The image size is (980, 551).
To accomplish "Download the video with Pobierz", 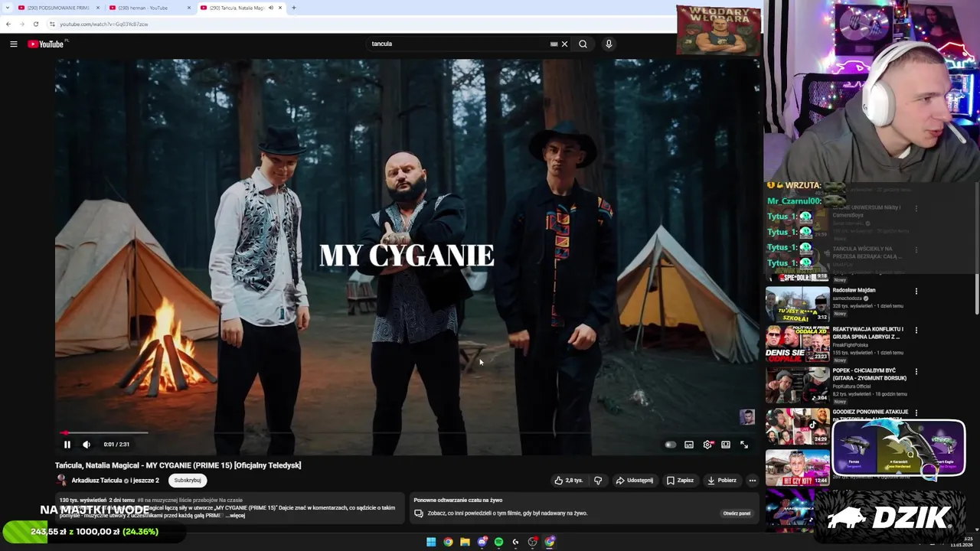I will (722, 481).
